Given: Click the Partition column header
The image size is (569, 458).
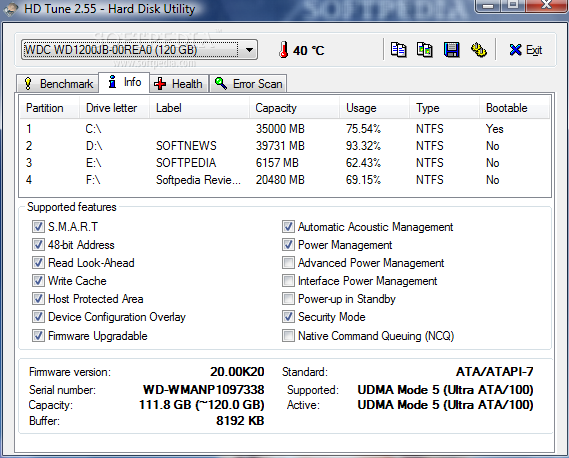Looking at the screenshot, I should click(50, 108).
